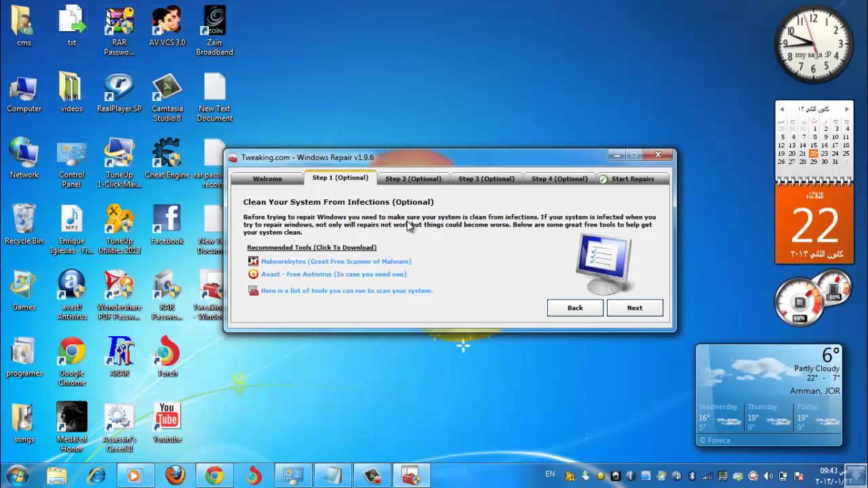The width and height of the screenshot is (868, 488).
Task: Select the Youtube desktop shortcut
Action: [167, 424]
